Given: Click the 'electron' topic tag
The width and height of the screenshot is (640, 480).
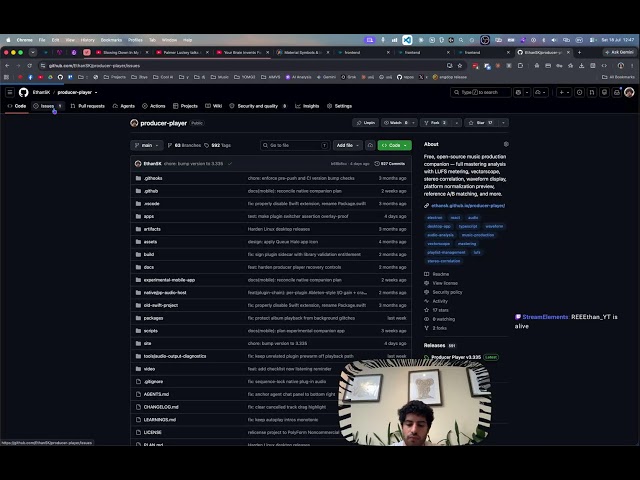Looking at the screenshot, I should tap(434, 218).
